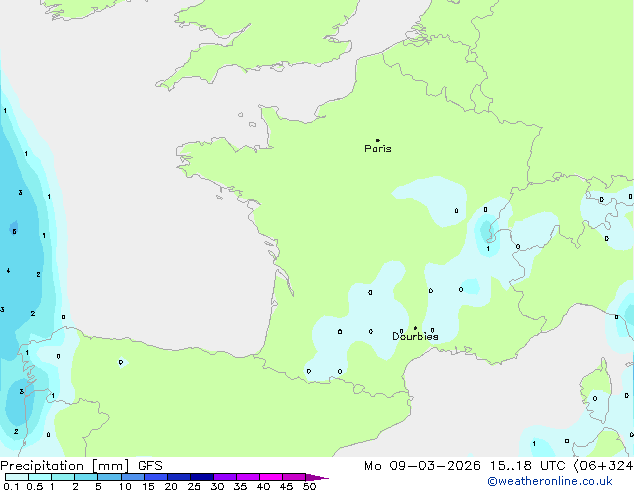Viewport: 634px width, 490px height.
Task: Click the 0.1 legend scale label
Action: pyautogui.click(x=11, y=486)
